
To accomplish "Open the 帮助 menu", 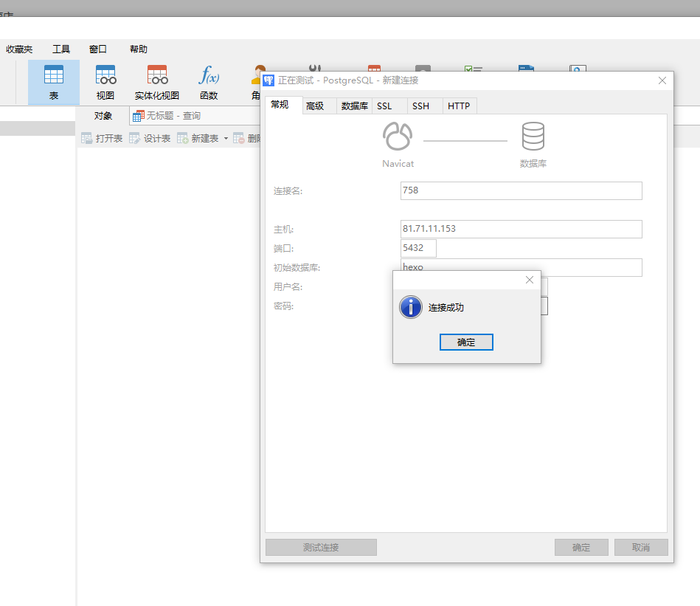I will click(x=139, y=49).
